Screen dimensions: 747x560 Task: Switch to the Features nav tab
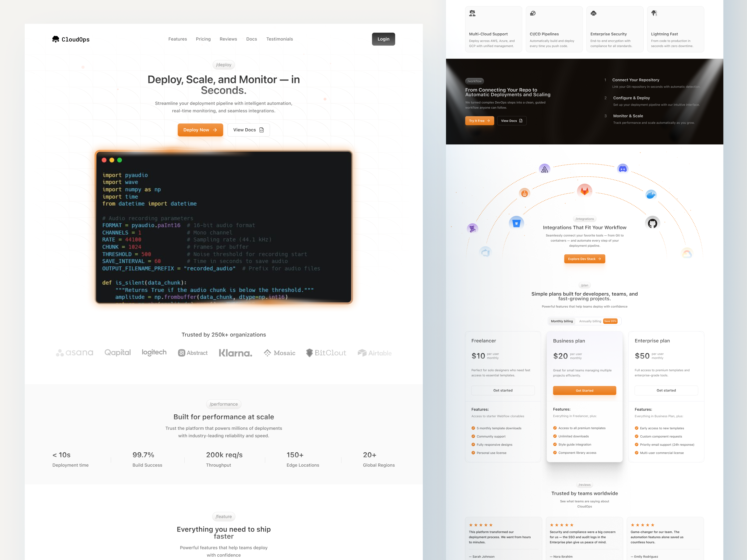177,39
